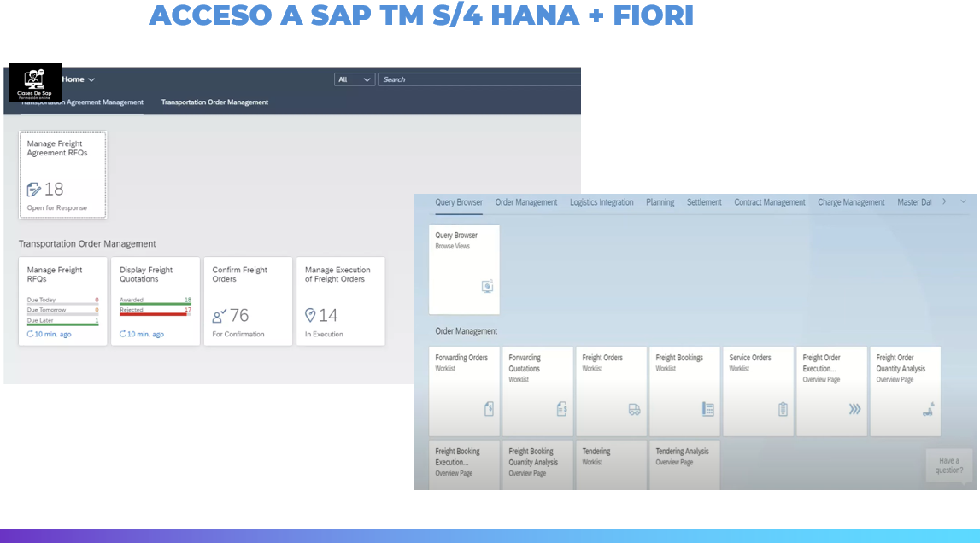980x543 pixels.
Task: Click the In Execution label
Action: click(324, 335)
